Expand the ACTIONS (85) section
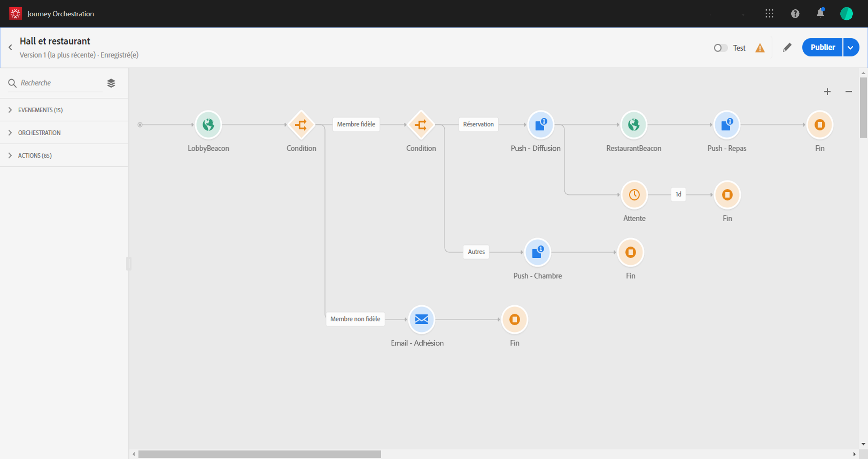The height and width of the screenshot is (459, 868). (35, 155)
